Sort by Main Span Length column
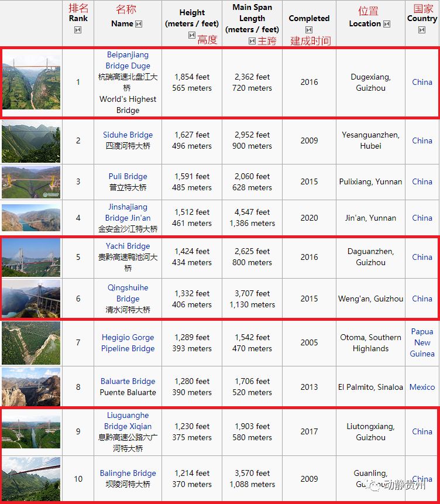Screen dimensions: 440x504 click(x=252, y=41)
